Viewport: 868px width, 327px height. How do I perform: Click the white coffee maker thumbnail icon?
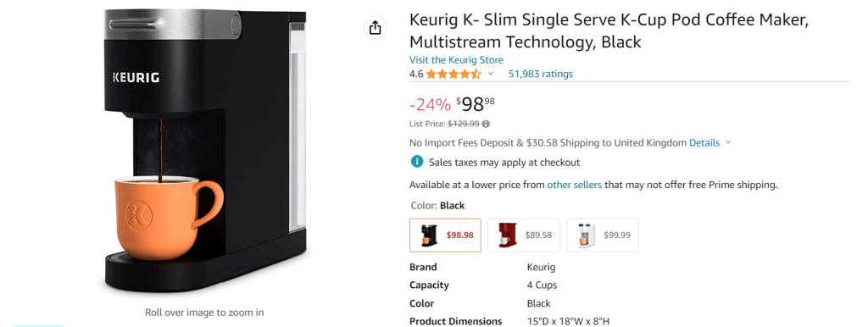coord(586,236)
